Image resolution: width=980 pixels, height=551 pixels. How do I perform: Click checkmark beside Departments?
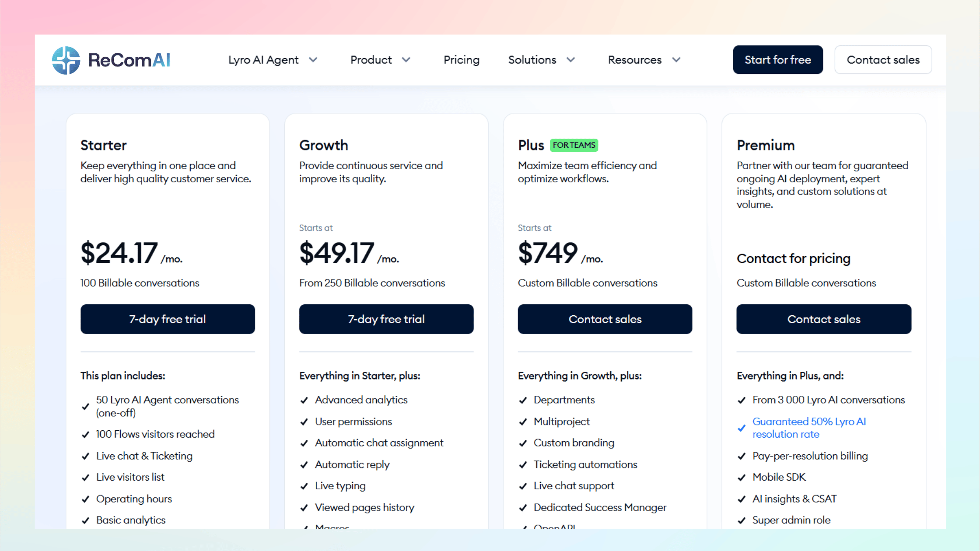[x=523, y=400]
